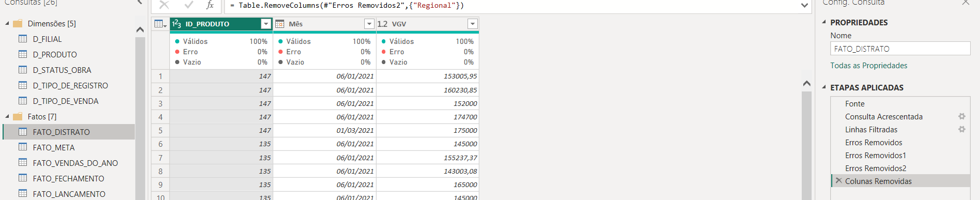Viewport: 980px width, 200px height.
Task: Cancel the formula bar edit
Action: click(164, 5)
